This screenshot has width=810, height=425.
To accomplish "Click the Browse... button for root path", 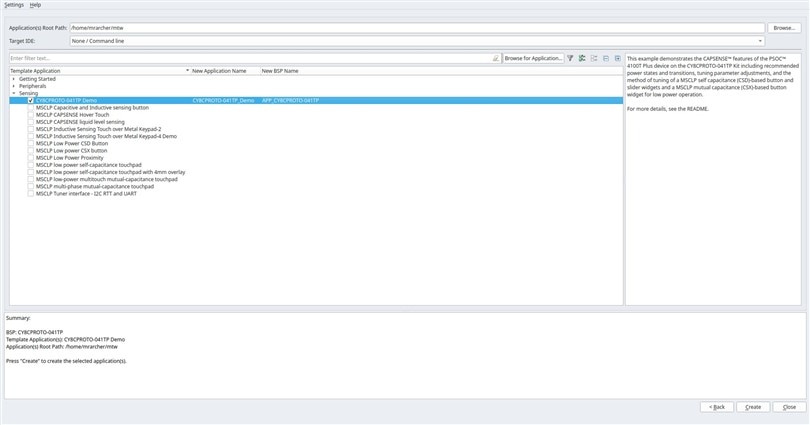I will point(784,28).
